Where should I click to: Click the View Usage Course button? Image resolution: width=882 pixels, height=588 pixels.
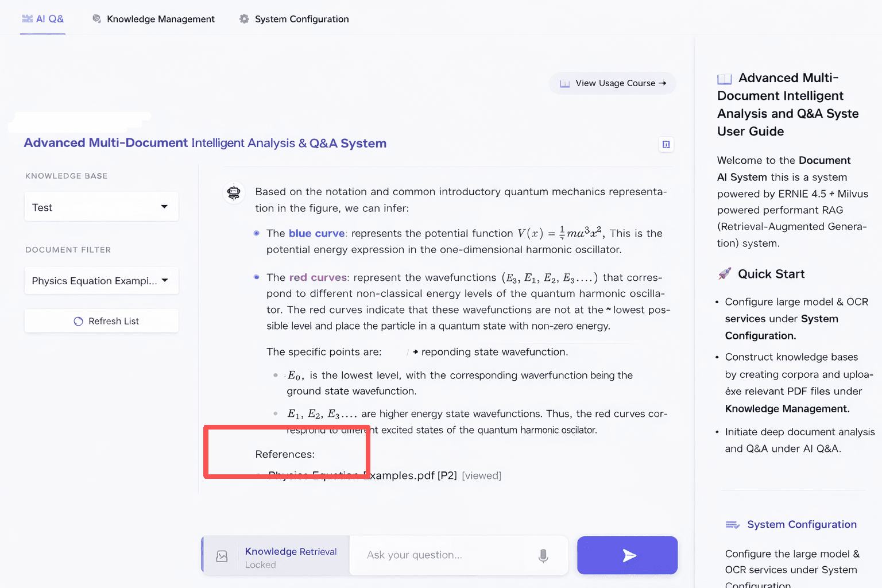613,83
